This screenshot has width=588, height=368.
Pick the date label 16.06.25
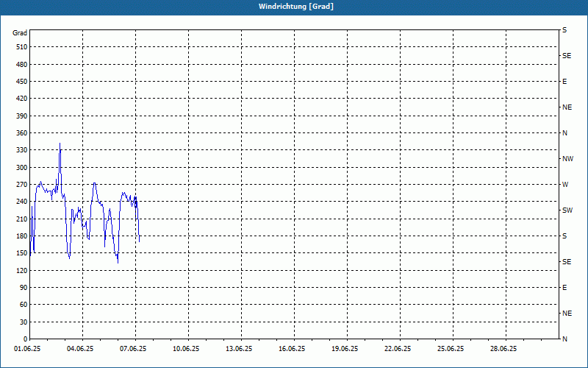[292, 349]
